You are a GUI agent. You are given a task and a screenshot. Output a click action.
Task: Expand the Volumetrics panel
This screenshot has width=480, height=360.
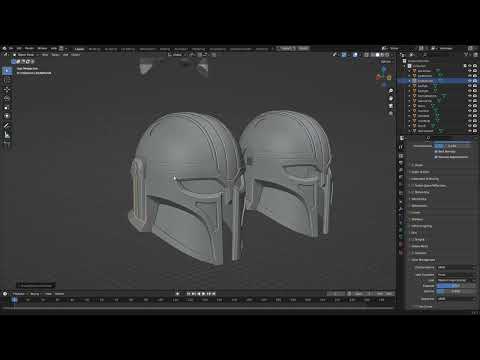419,199
